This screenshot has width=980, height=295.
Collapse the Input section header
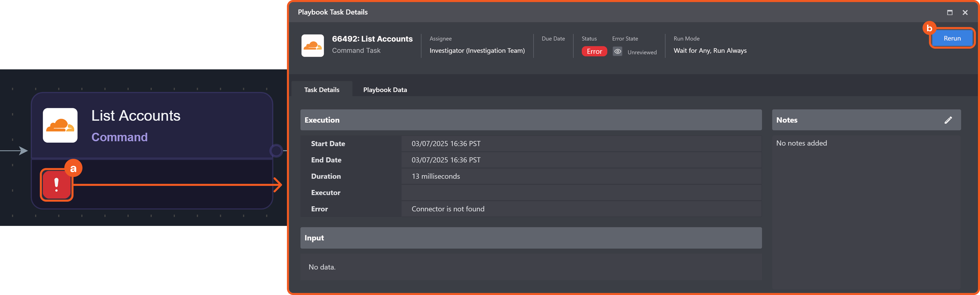pyautogui.click(x=531, y=238)
